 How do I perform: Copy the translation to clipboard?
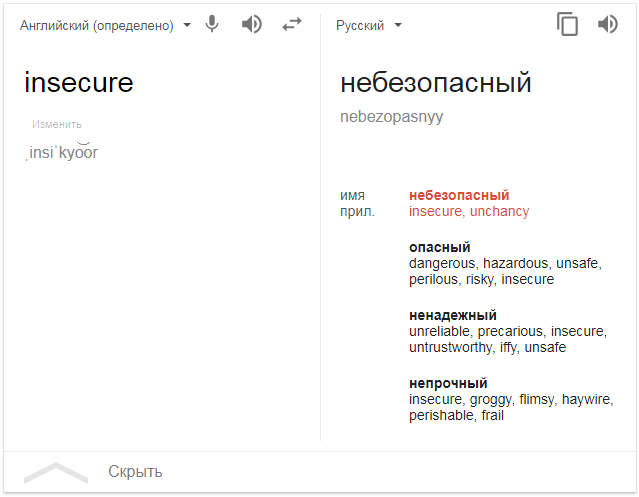[x=567, y=25]
